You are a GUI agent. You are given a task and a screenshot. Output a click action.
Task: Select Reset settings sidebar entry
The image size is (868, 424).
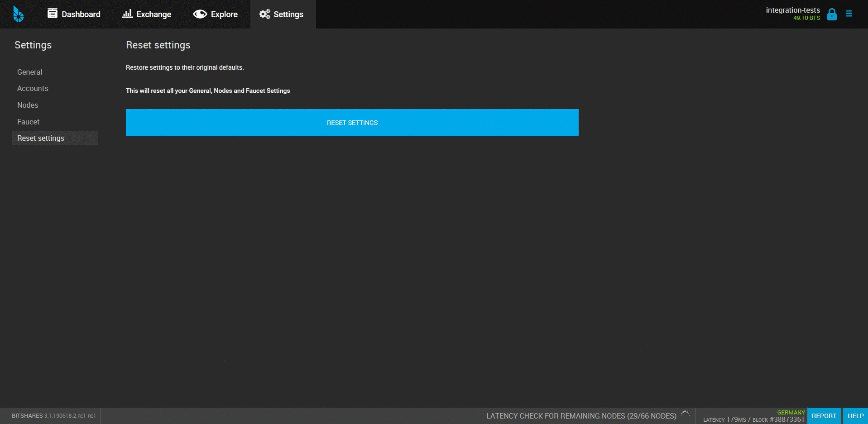[x=55, y=138]
